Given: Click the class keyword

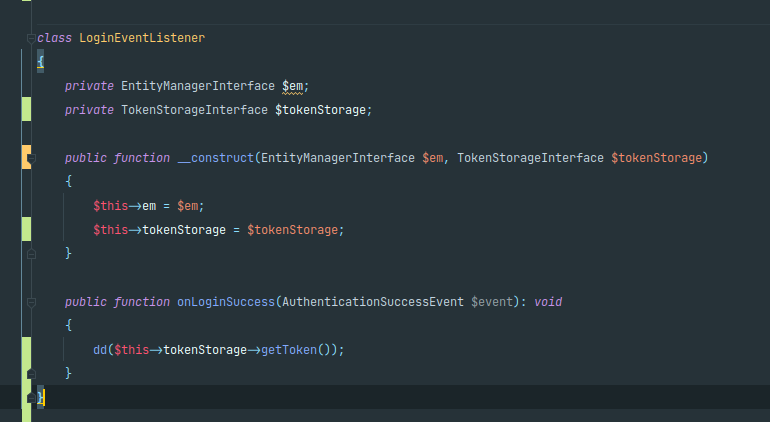Looking at the screenshot, I should click(x=55, y=38).
